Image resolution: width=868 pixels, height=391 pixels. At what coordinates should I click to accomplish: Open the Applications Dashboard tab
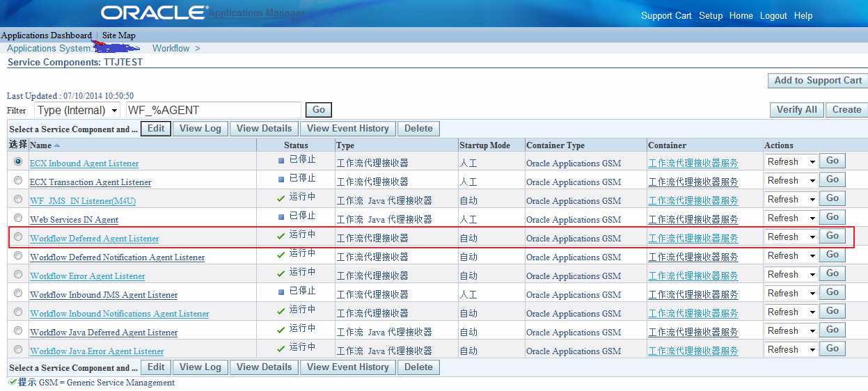(x=47, y=35)
